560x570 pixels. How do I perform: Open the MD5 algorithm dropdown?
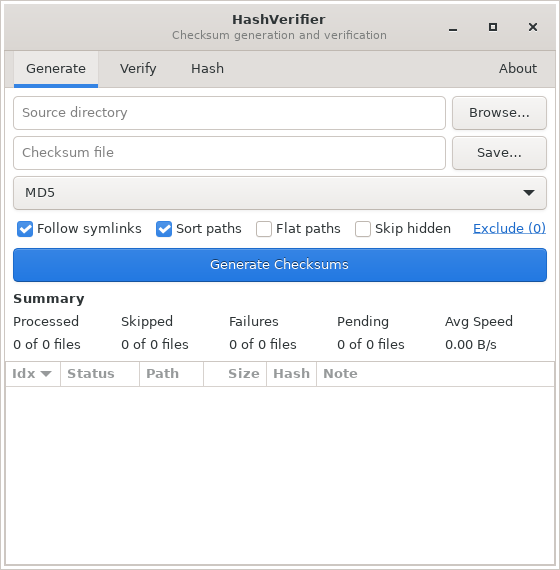coord(280,193)
